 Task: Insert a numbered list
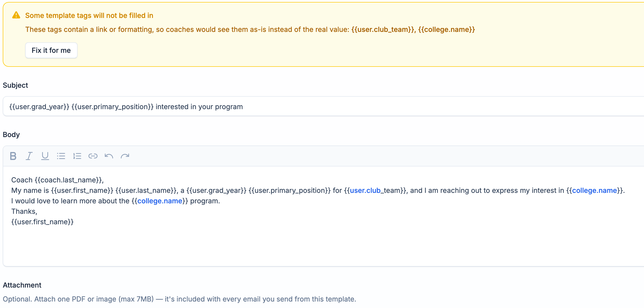point(77,156)
